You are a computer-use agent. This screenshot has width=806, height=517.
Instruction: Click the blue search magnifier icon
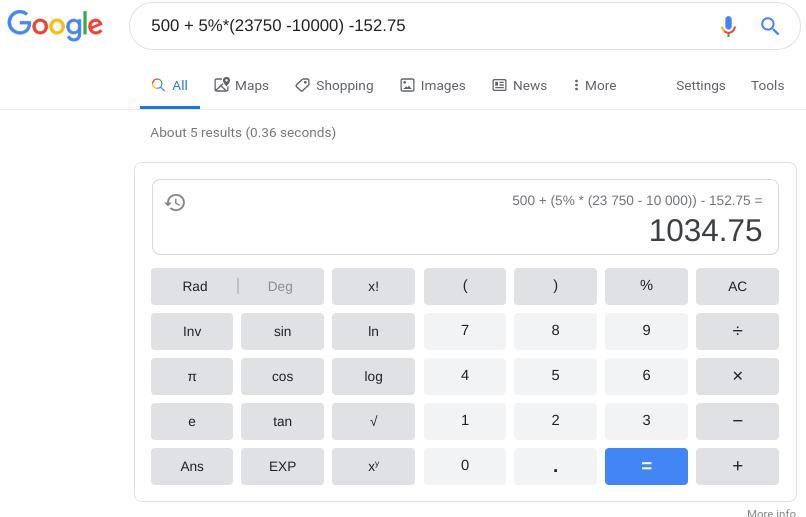tap(770, 26)
